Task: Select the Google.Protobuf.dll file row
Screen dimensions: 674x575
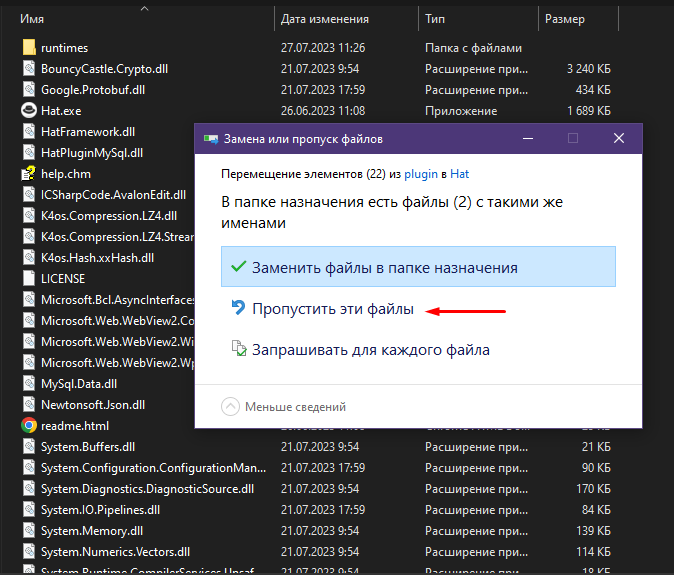Action: pyautogui.click(x=93, y=89)
